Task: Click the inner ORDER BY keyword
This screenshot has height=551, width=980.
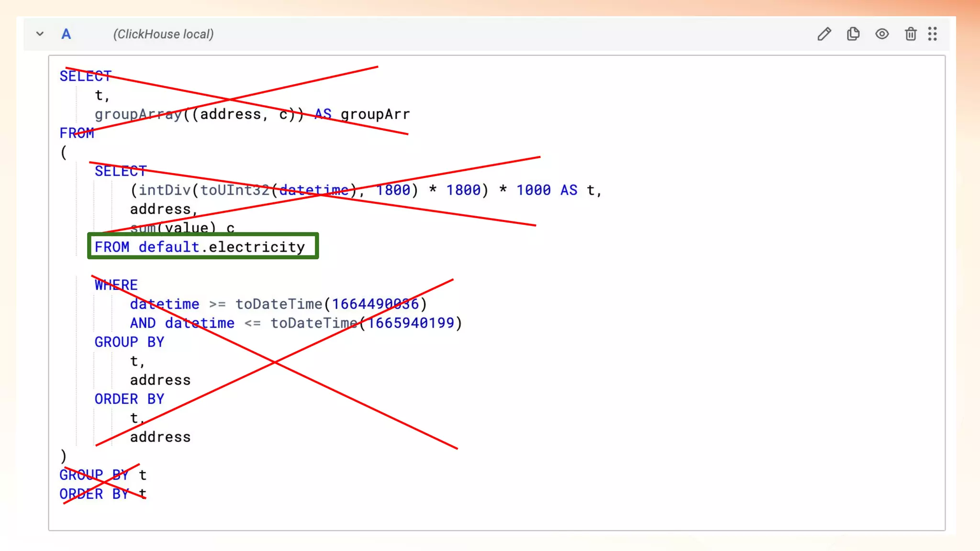Action: tap(129, 399)
